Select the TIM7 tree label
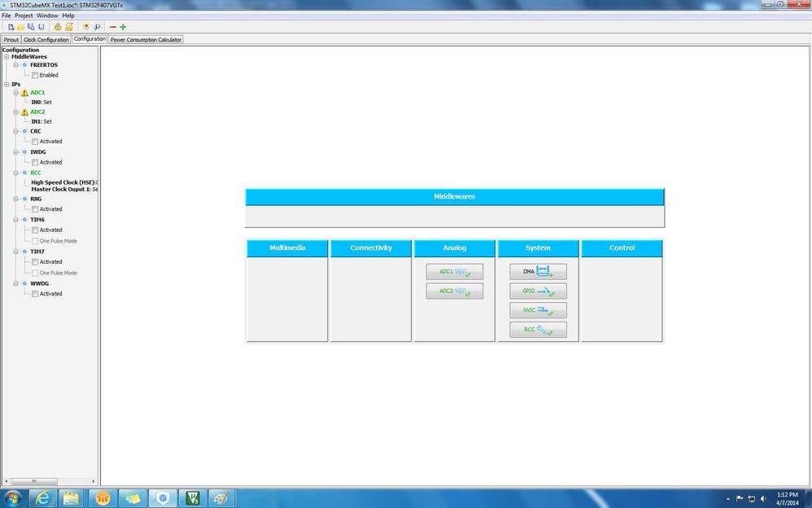812x508 pixels. click(x=37, y=252)
